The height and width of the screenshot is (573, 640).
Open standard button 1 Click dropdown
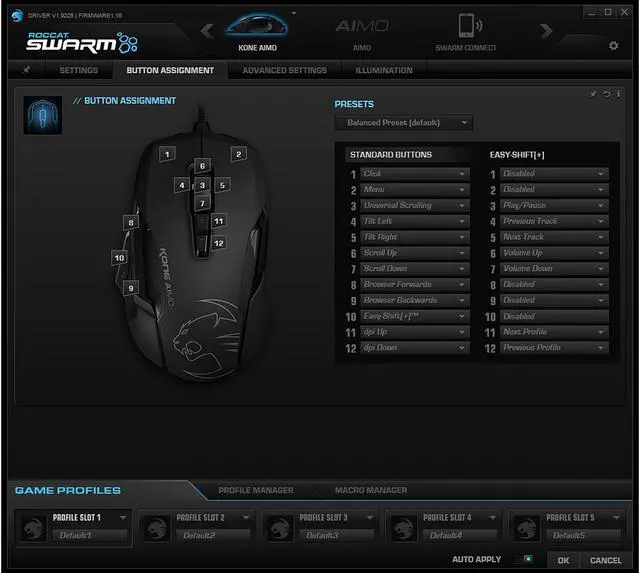[x=415, y=174]
